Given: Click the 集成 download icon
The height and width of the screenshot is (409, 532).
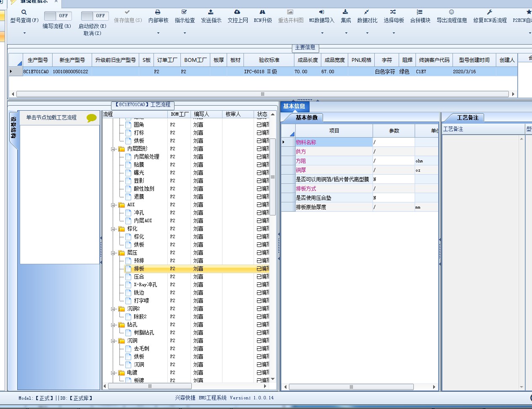Looking at the screenshot, I should click(345, 12).
